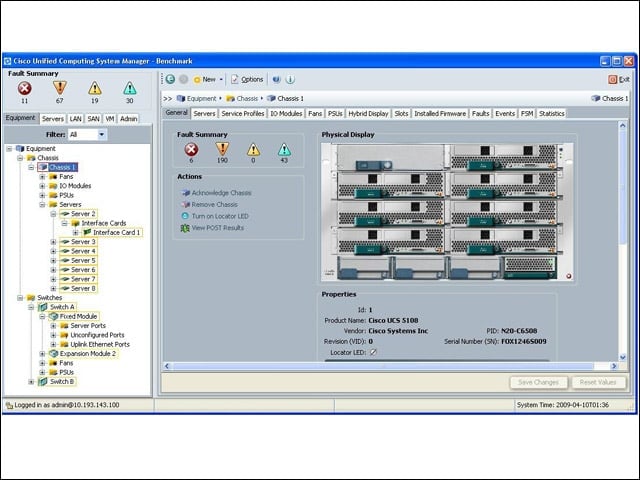The height and width of the screenshot is (480, 640).
Task: Click the vertical scrollbar down arrow
Action: click(x=623, y=357)
